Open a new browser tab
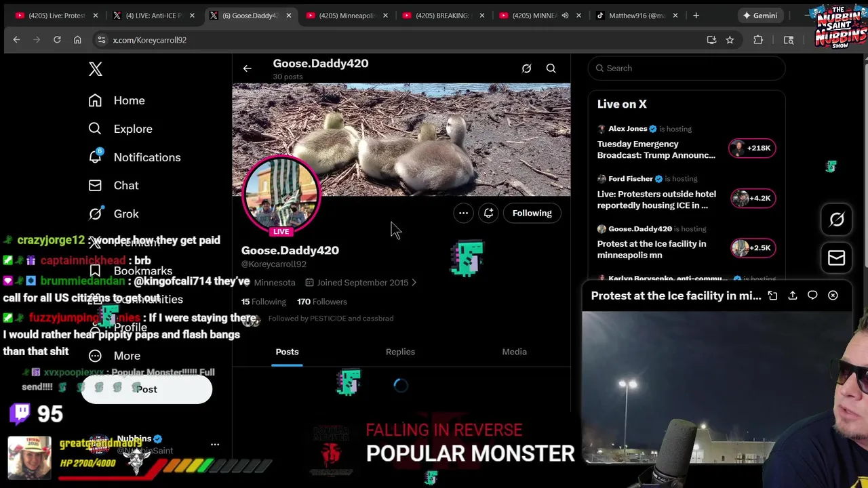 [x=696, y=16]
